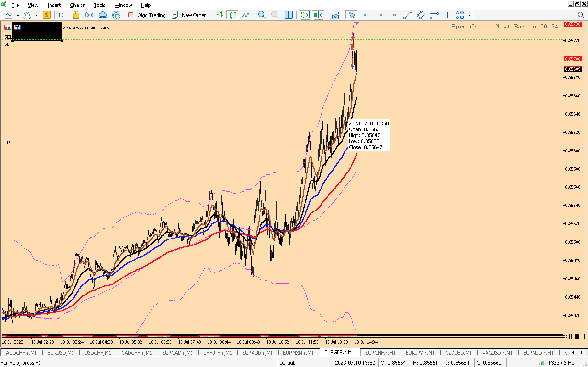Open the IDE MetaEditor button

(62, 15)
